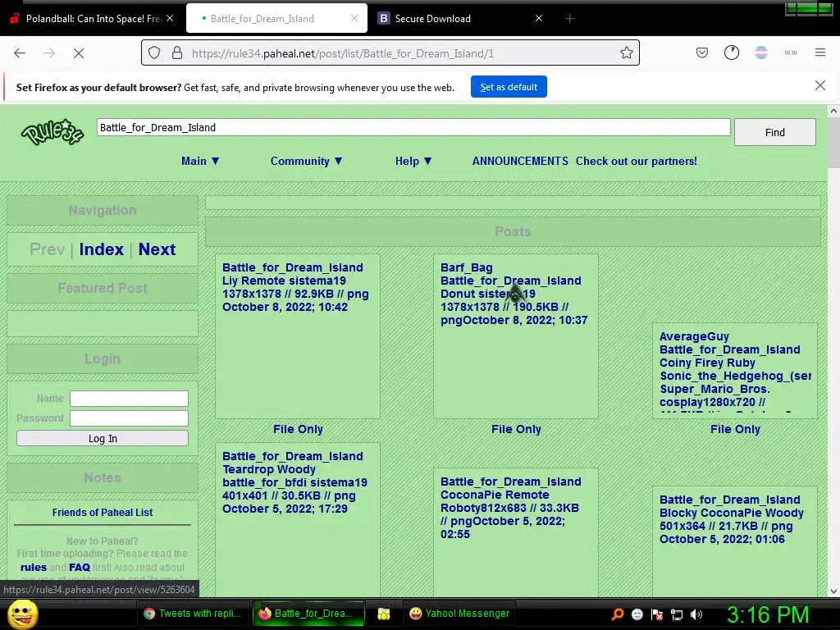840x630 pixels.
Task: Open a new browser tab with plus
Action: click(569, 19)
